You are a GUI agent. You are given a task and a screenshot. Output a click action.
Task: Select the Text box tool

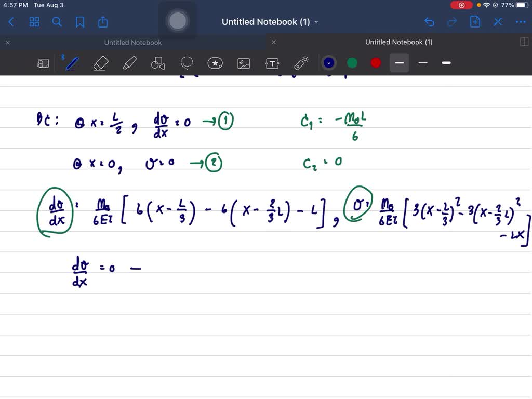272,63
